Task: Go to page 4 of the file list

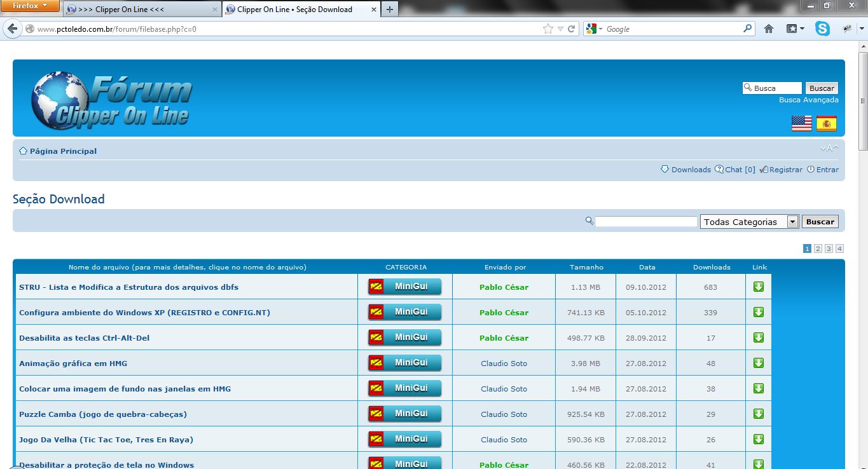Action: (x=839, y=248)
